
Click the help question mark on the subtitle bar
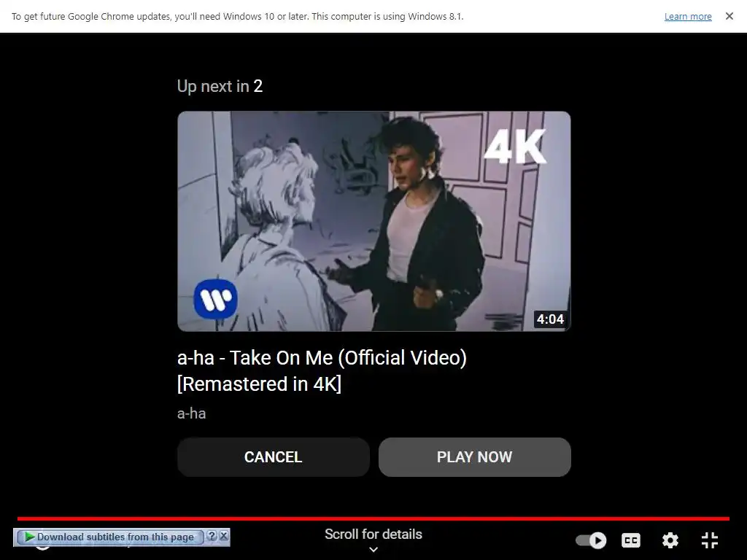coord(212,536)
